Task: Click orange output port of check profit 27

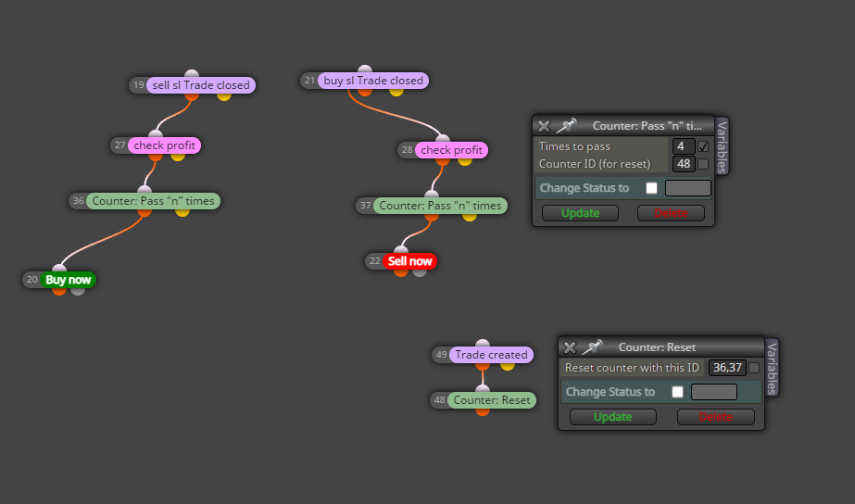Action: 156,157
